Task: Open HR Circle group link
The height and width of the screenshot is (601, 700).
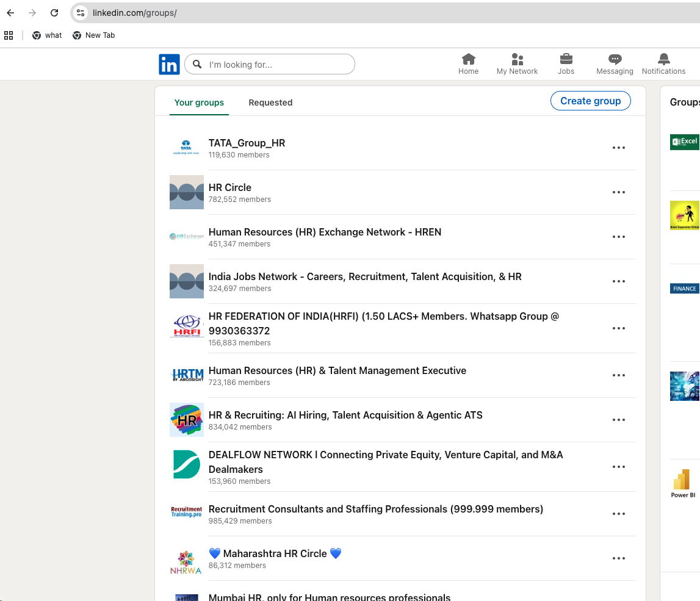Action: [230, 188]
